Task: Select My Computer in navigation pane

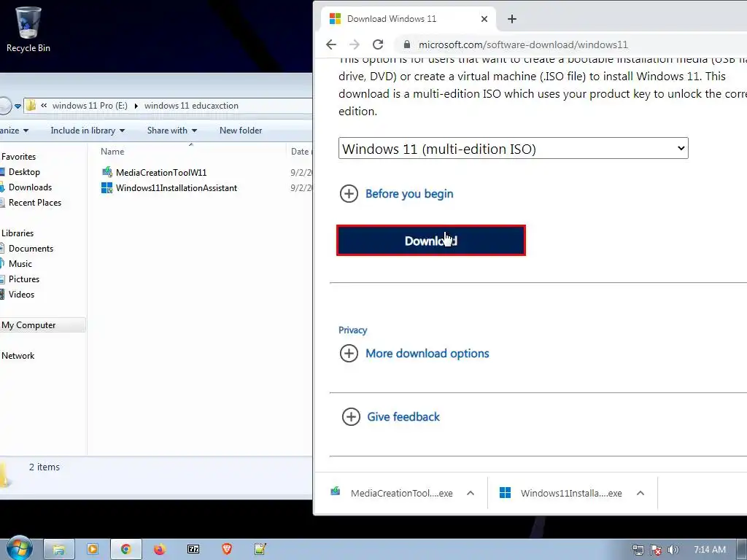Action: pyautogui.click(x=28, y=324)
